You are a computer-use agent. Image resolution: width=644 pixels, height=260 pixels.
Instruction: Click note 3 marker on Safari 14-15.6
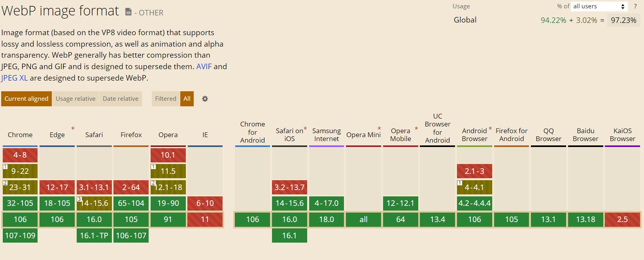tap(79, 199)
